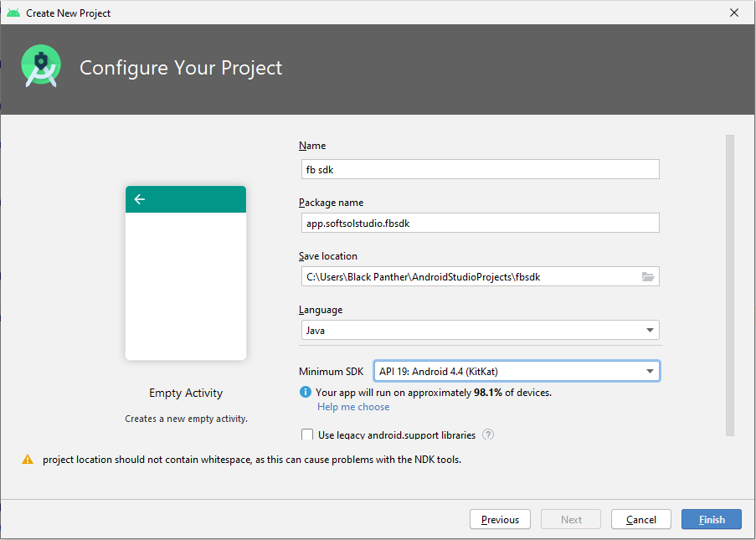Click the warning triangle about NDK whitespace
This screenshot has width=756, height=540.
pyautogui.click(x=28, y=459)
